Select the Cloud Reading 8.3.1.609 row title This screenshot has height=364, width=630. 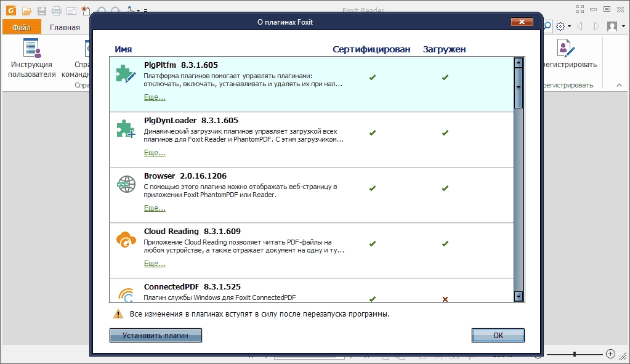coord(192,232)
